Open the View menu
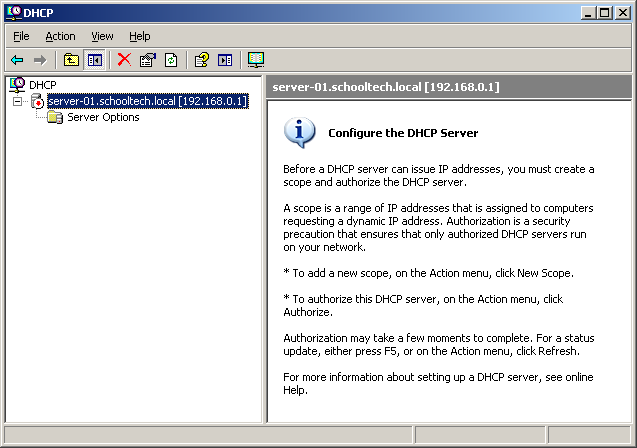637x448 pixels. 102,36
